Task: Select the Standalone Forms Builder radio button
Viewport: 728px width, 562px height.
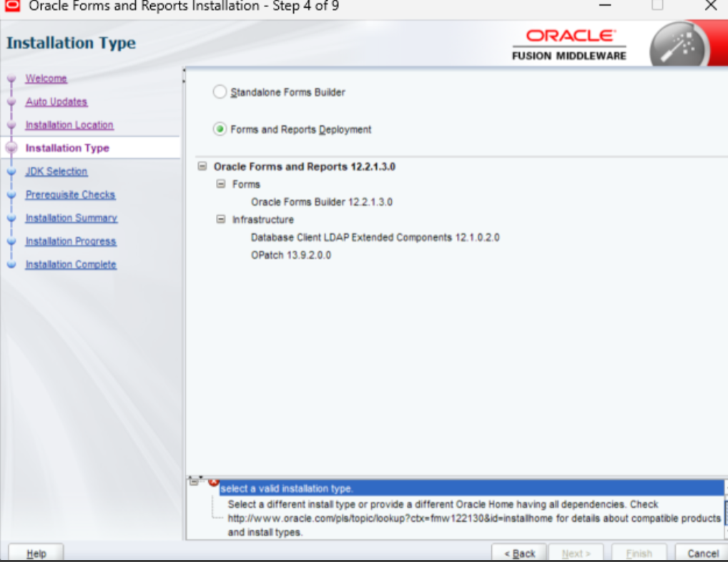Action: pos(221,92)
